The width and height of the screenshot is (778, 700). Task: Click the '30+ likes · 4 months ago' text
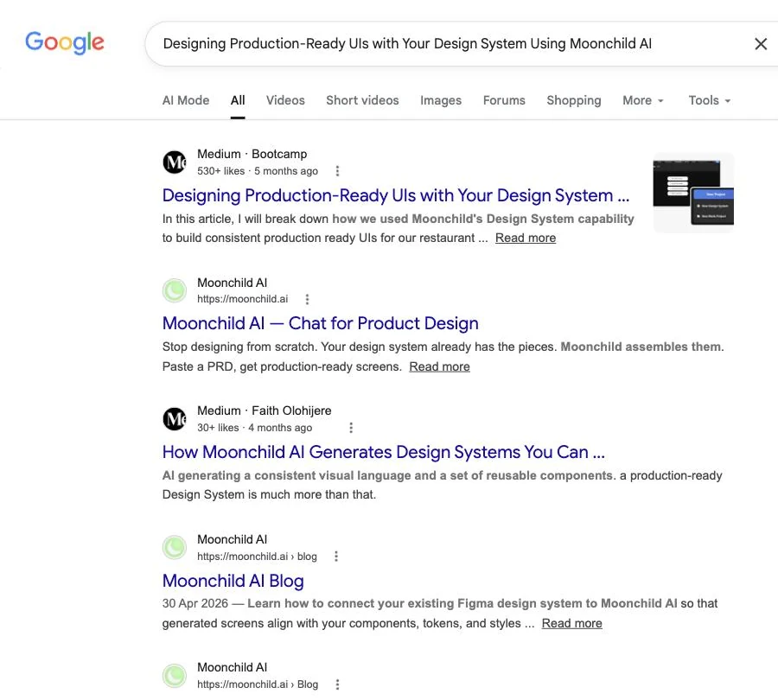click(254, 428)
